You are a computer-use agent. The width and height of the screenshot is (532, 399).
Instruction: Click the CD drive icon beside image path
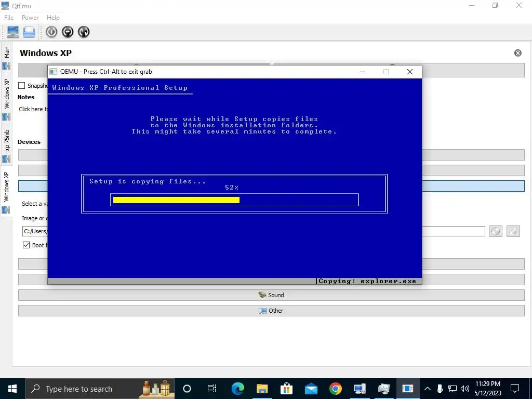pyautogui.click(x=495, y=231)
